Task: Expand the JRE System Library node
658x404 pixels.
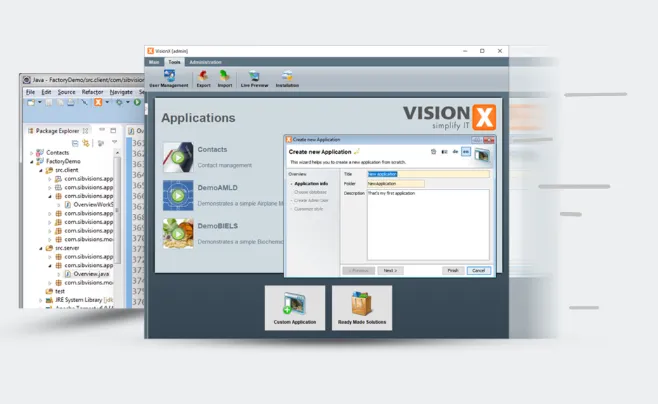Action: (41, 300)
